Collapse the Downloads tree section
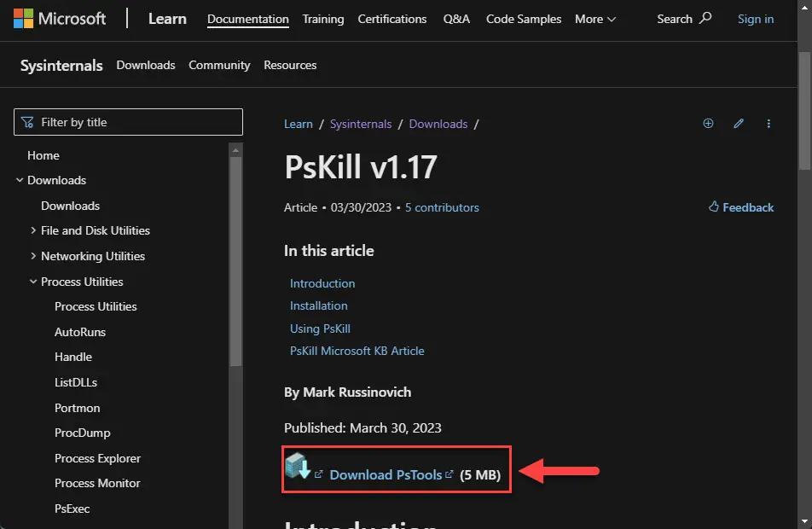Viewport: 812px width, 529px height. tap(19, 180)
